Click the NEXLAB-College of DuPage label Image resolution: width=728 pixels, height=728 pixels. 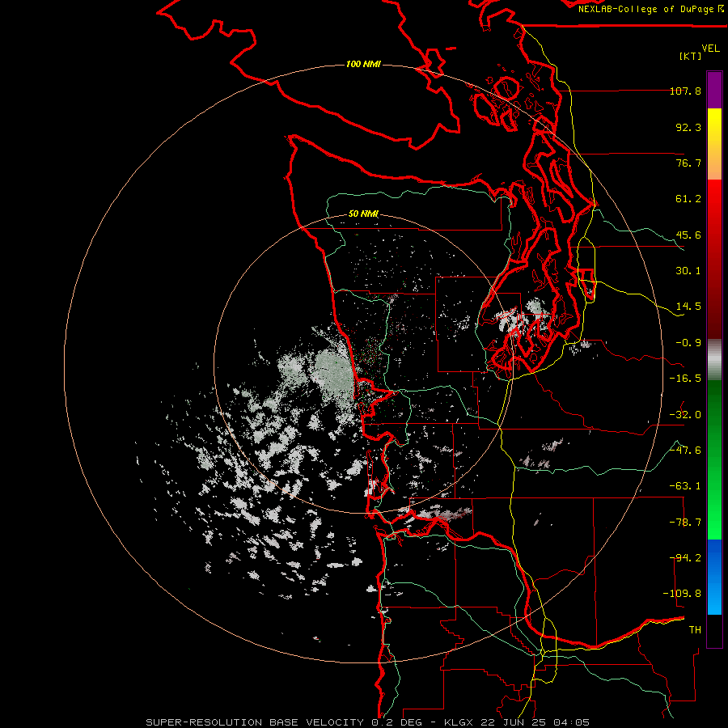[x=651, y=9]
